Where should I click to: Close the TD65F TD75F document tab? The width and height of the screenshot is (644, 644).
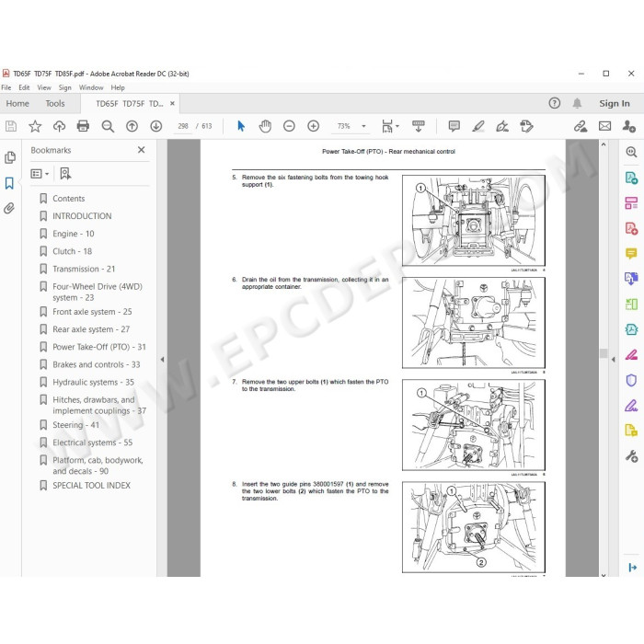pos(173,103)
